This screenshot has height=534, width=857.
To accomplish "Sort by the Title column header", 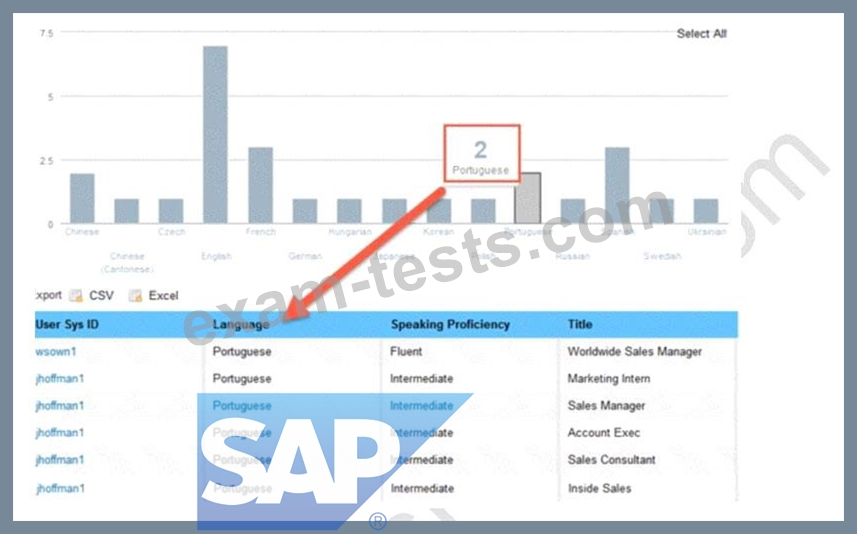I will pos(580,325).
